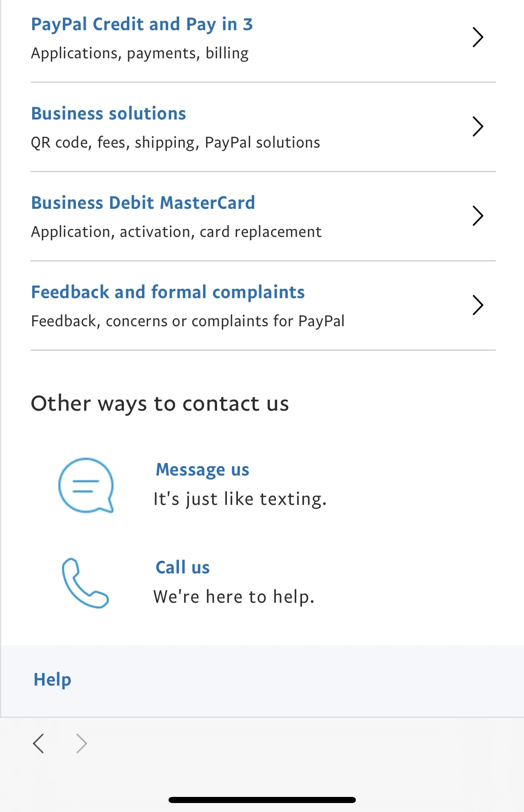This screenshot has width=524, height=812.
Task: Open the Help link in the footer
Action: pos(52,680)
